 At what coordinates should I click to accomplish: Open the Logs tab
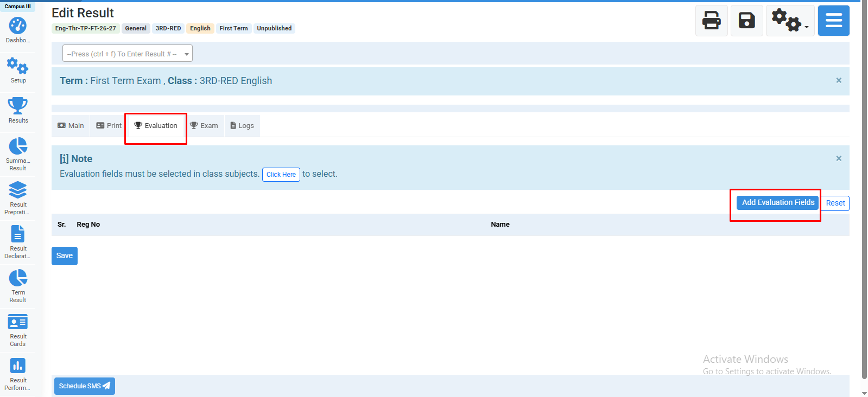[x=242, y=126]
